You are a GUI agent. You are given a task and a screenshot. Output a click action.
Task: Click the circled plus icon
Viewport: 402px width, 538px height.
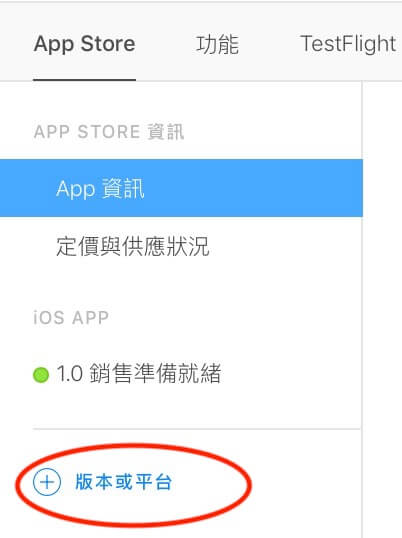tap(47, 482)
